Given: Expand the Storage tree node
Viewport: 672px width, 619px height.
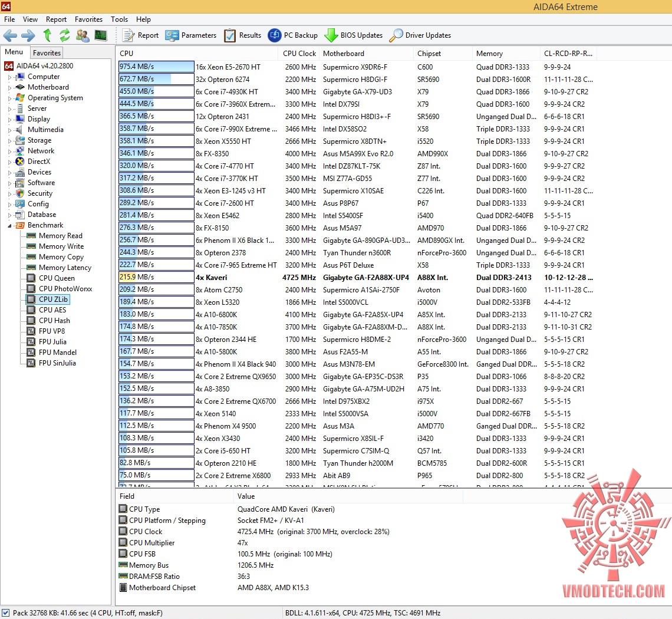Looking at the screenshot, I should pyautogui.click(x=9, y=141).
